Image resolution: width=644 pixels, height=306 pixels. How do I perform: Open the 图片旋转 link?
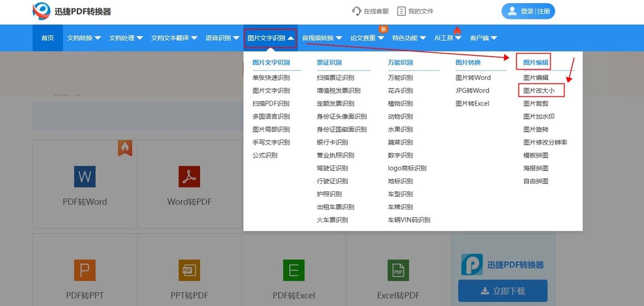(x=536, y=129)
